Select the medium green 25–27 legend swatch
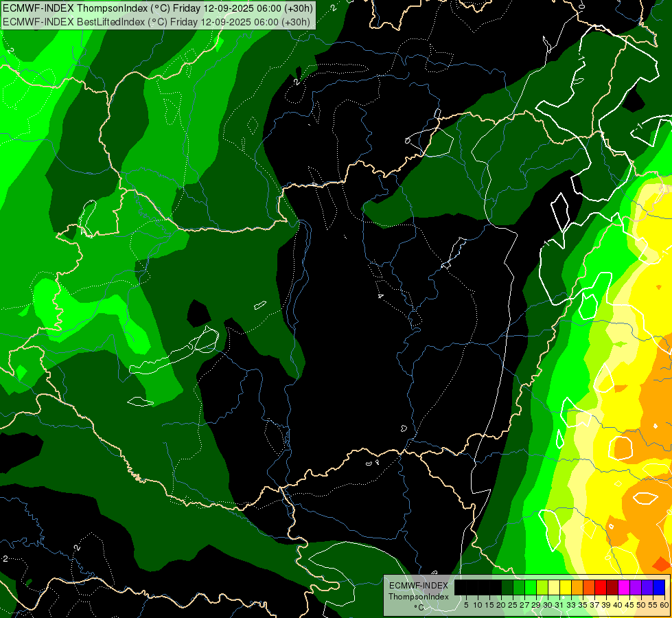This screenshot has height=618, width=672. (x=519, y=587)
